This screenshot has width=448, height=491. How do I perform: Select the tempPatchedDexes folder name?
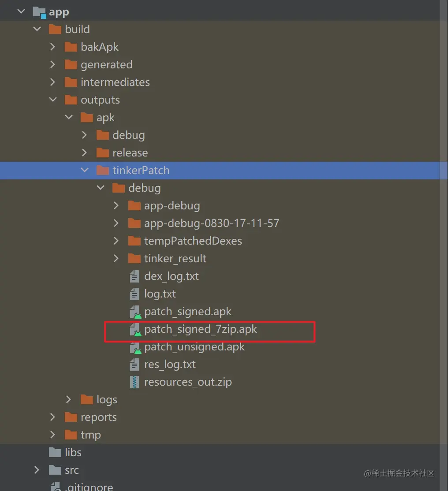point(193,241)
